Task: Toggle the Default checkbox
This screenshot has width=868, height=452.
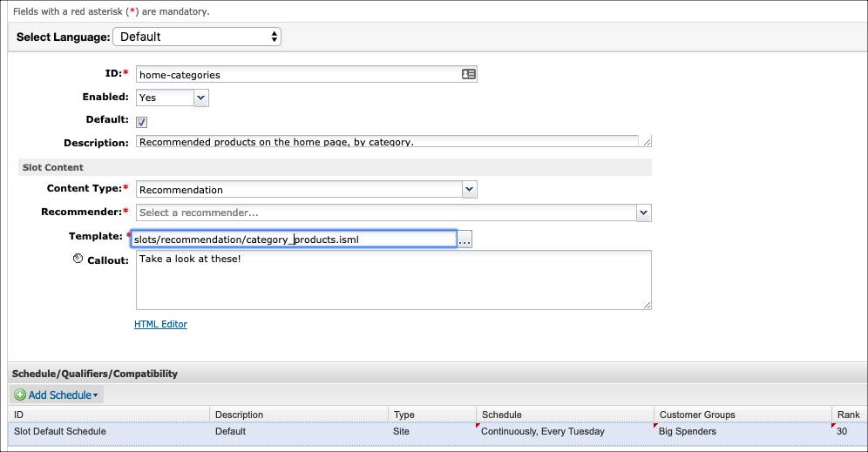Action: pyautogui.click(x=142, y=122)
